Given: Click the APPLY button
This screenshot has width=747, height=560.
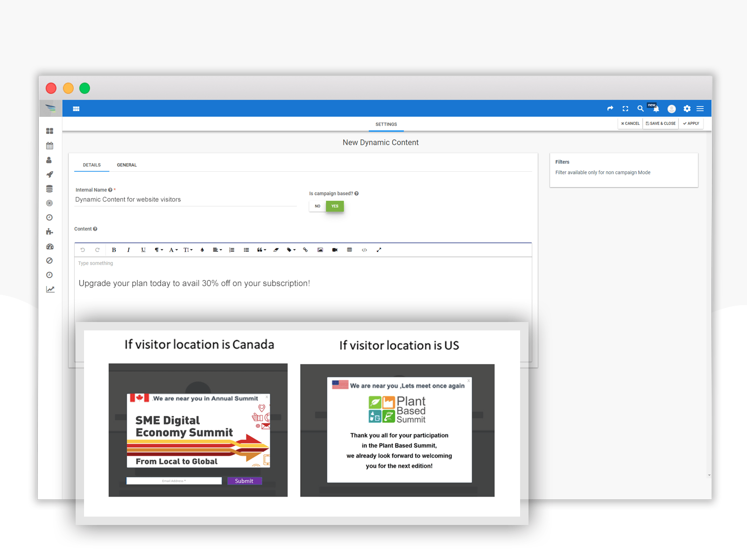Looking at the screenshot, I should [691, 124].
